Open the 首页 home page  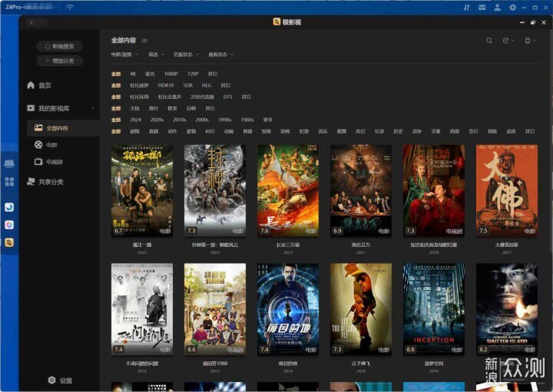[39, 85]
